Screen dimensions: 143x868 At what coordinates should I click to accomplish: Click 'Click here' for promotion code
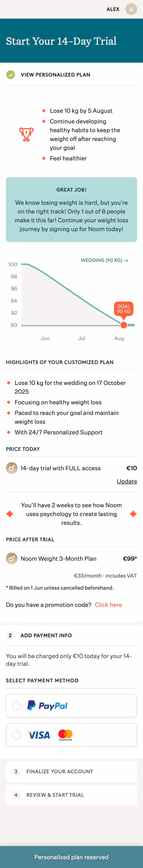click(108, 604)
